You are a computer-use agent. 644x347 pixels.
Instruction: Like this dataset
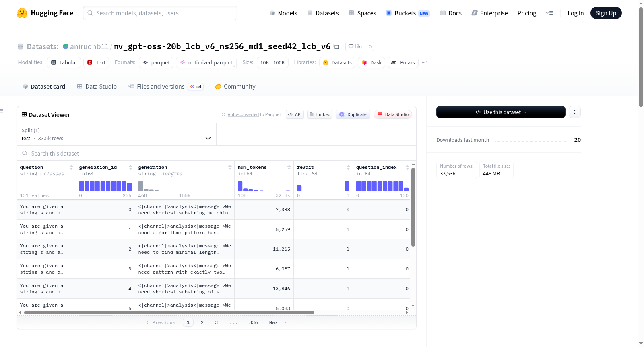coord(356,46)
